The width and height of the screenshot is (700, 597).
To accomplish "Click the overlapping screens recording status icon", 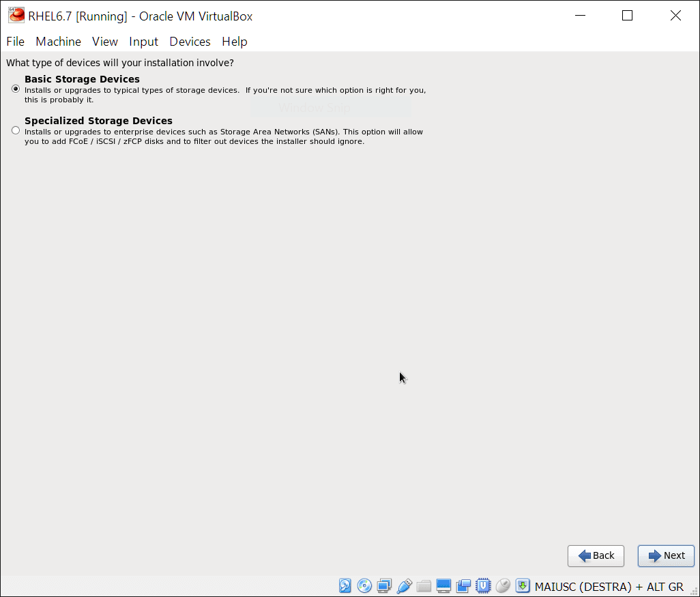I will [463, 585].
